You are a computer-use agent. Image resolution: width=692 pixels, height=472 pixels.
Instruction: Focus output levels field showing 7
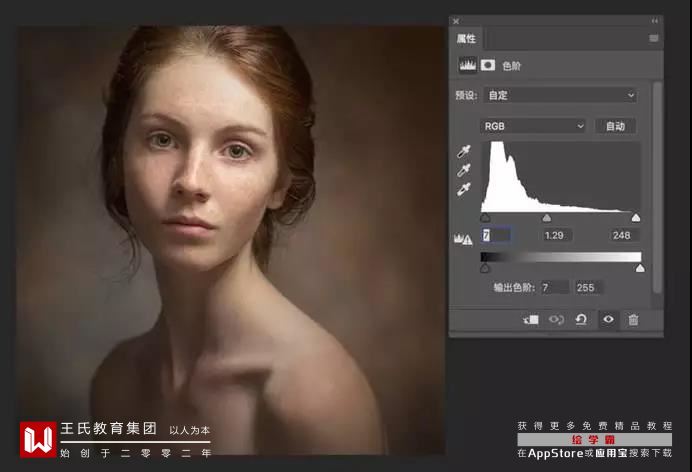(x=555, y=288)
